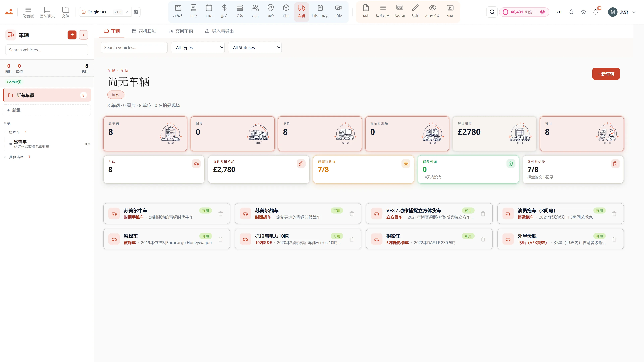The height and width of the screenshot is (362, 644).
Task: Toggle the theme droplet icon
Action: click(x=571, y=12)
